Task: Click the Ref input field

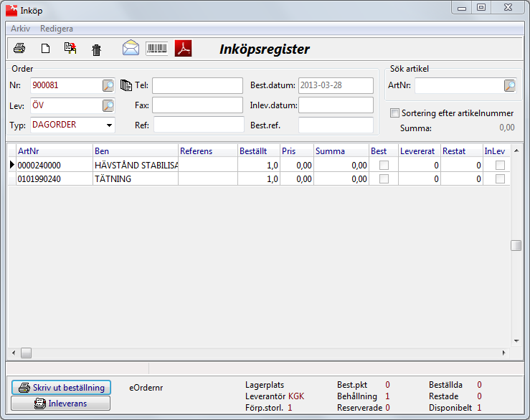Action: tap(199, 125)
